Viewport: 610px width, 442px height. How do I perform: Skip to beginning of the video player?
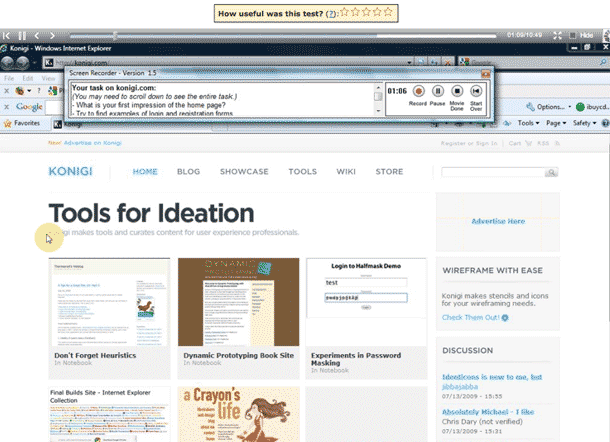(x=7, y=36)
